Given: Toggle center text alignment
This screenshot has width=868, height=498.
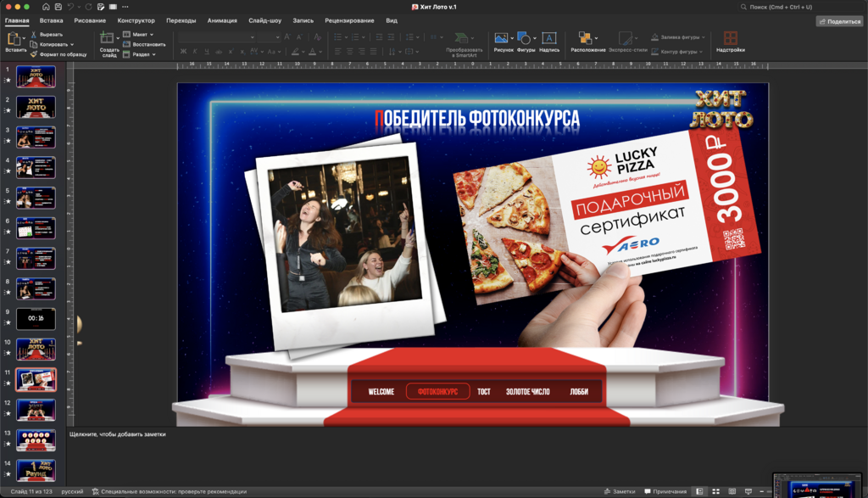Looking at the screenshot, I should (x=349, y=52).
